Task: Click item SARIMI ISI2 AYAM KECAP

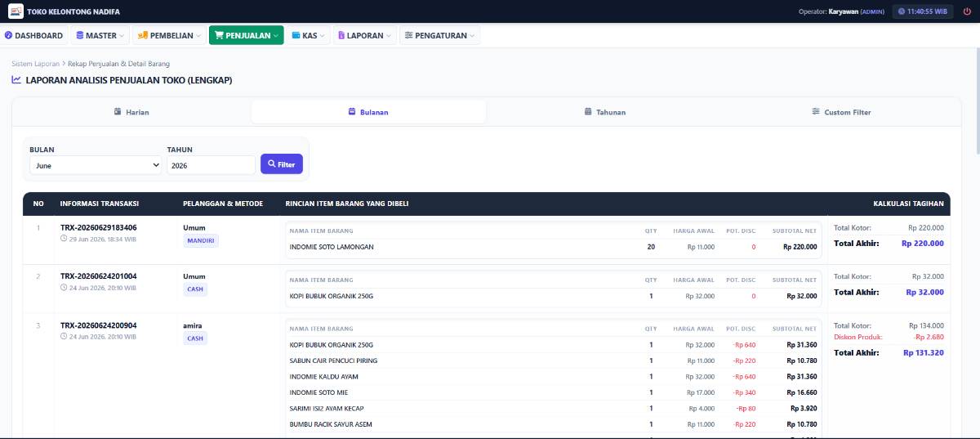Action: tap(327, 409)
